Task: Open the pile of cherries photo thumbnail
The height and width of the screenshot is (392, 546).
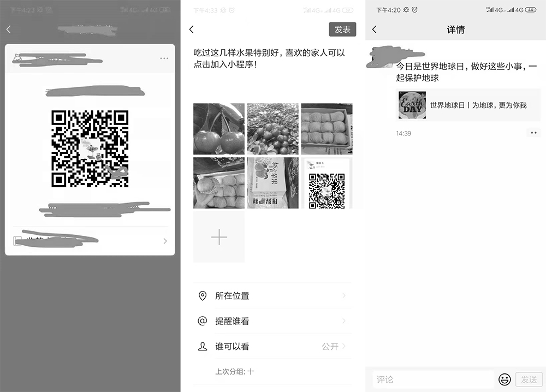Action: [272, 129]
